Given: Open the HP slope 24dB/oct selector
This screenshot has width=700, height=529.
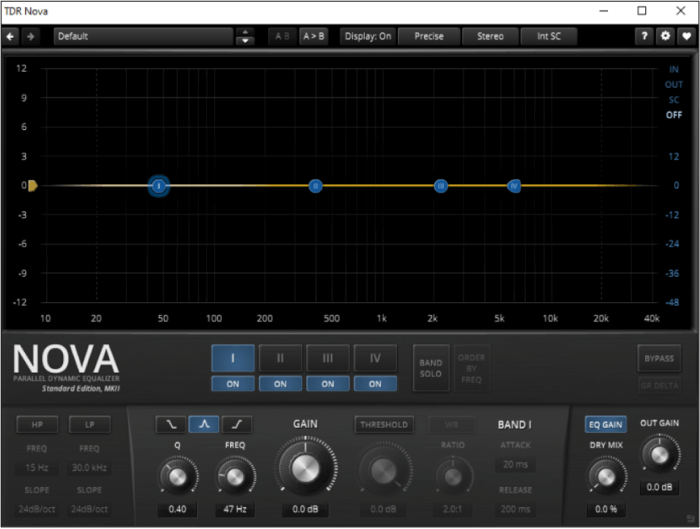Looking at the screenshot, I should coord(37,509).
